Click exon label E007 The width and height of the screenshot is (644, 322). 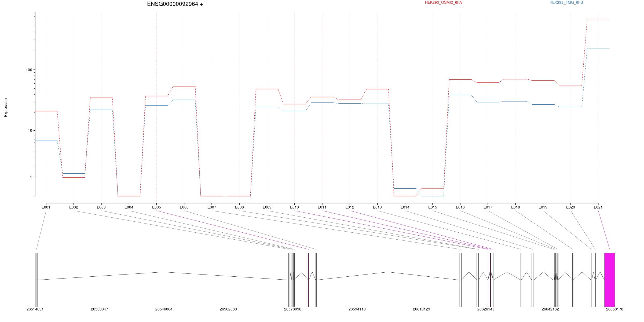click(212, 207)
